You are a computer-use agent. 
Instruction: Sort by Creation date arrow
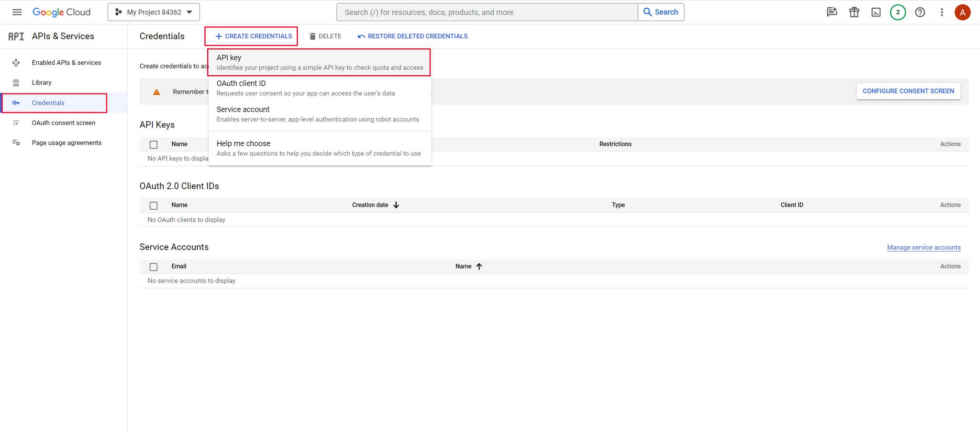(x=396, y=205)
